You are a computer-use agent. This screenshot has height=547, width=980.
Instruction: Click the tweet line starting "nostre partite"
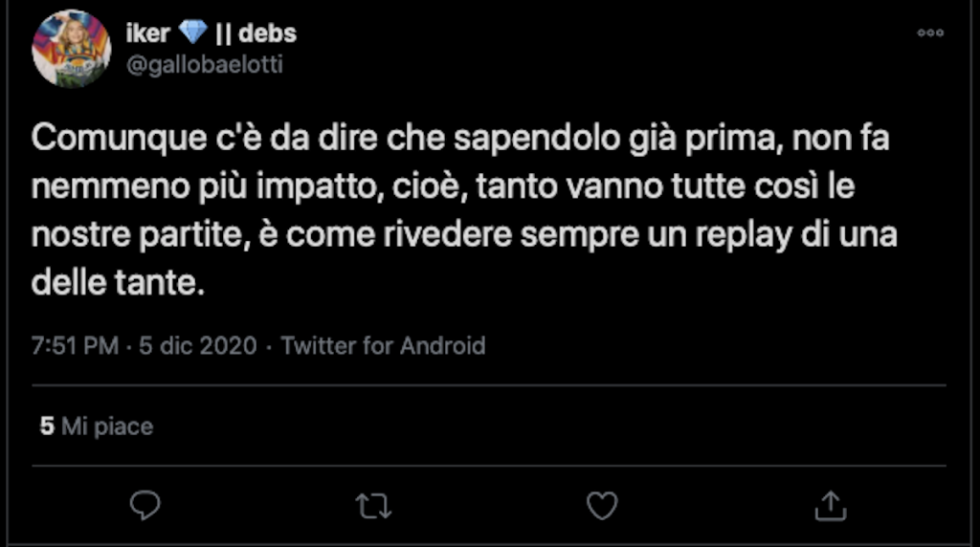[464, 235]
